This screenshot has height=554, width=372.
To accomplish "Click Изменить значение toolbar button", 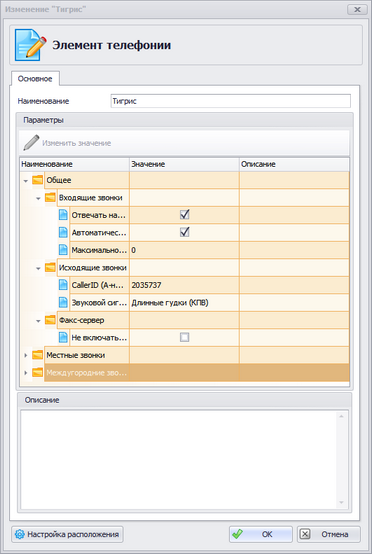I will (x=67, y=143).
